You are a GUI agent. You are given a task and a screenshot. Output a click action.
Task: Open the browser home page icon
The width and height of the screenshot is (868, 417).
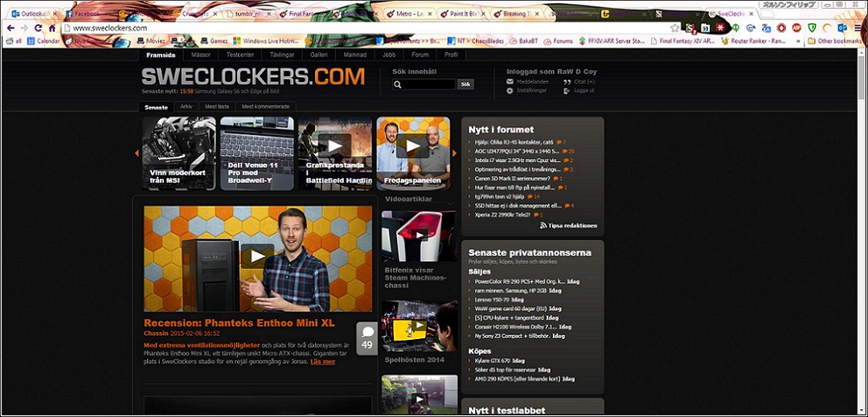[x=52, y=27]
